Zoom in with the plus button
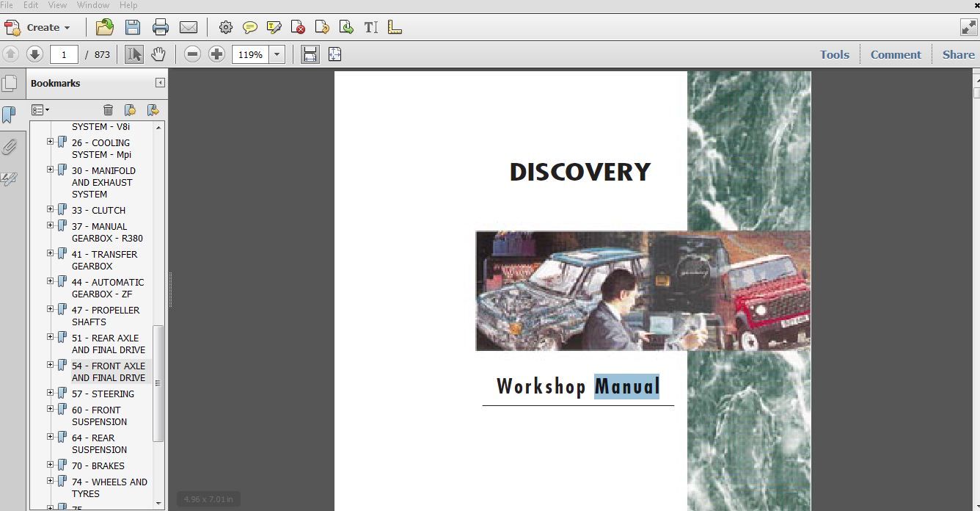 tap(216, 54)
